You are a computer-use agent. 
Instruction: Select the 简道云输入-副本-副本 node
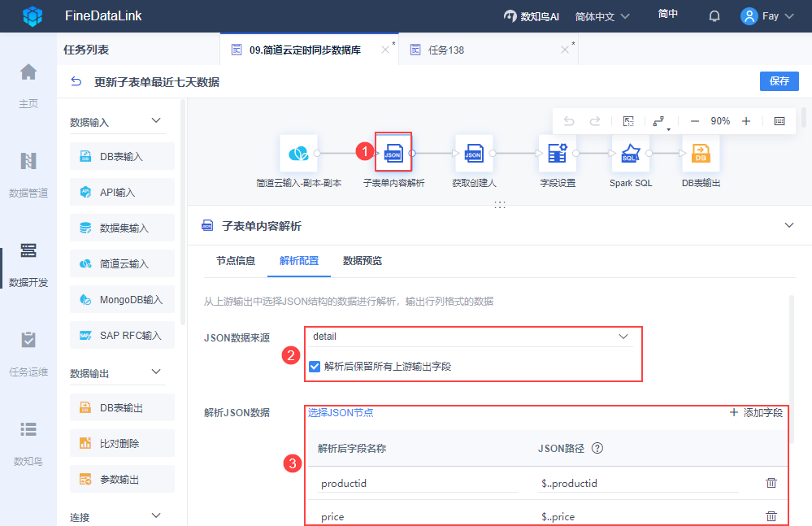pos(299,153)
